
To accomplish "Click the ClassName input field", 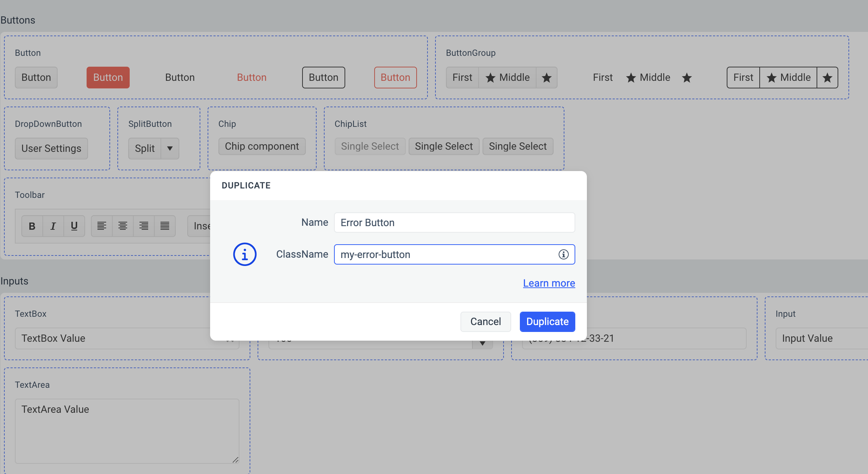I will 454,254.
